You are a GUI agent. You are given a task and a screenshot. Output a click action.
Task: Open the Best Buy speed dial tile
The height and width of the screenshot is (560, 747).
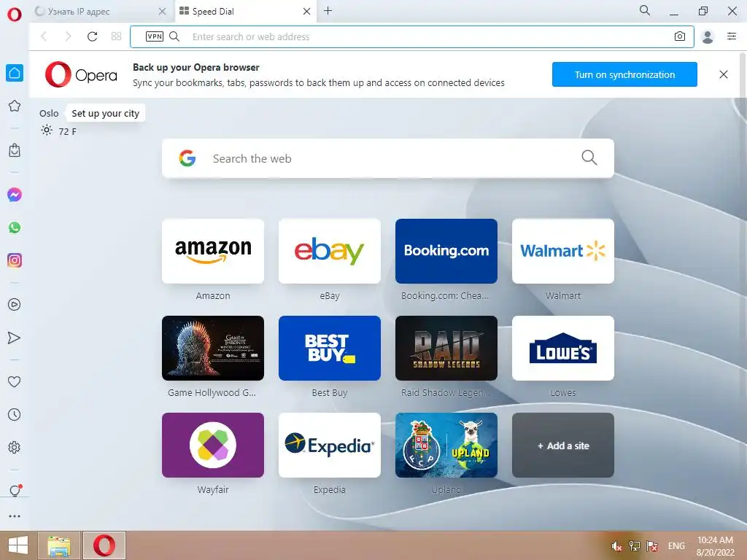click(x=330, y=348)
